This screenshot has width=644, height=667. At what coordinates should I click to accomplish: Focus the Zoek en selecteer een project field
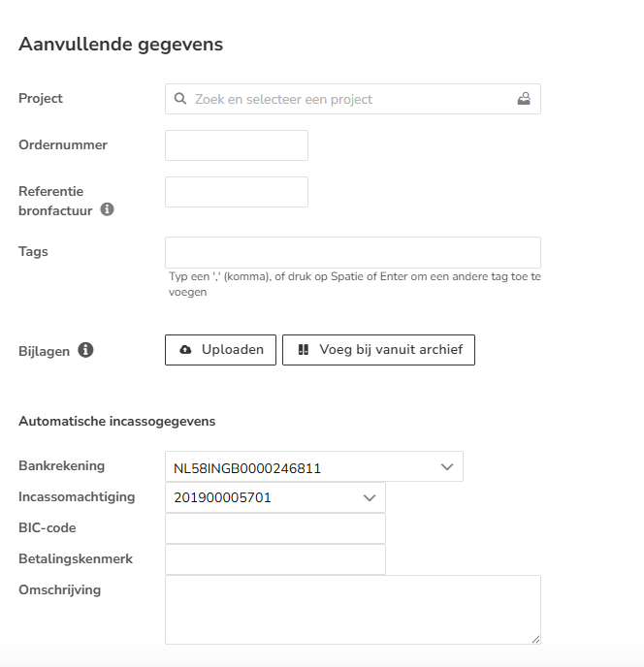pyautogui.click(x=352, y=99)
